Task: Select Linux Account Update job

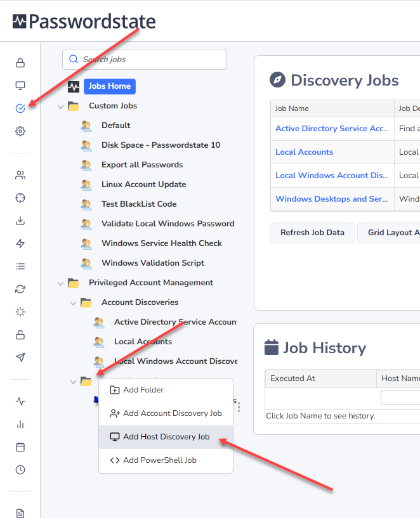Action: (x=144, y=185)
